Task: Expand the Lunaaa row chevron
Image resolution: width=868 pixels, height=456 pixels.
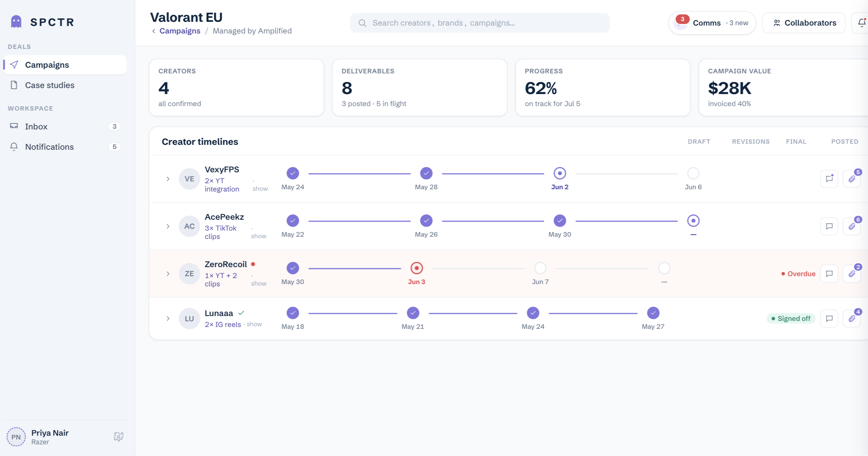Action: click(168, 319)
